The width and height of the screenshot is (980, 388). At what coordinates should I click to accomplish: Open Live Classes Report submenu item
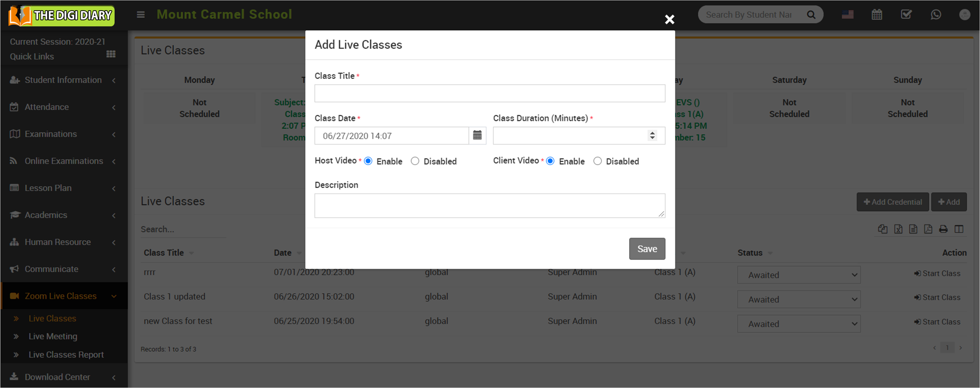tap(66, 354)
